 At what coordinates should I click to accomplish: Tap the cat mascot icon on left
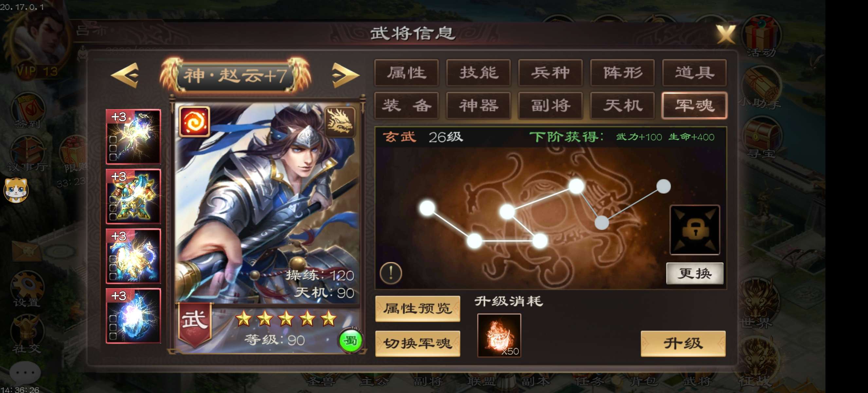point(16,190)
